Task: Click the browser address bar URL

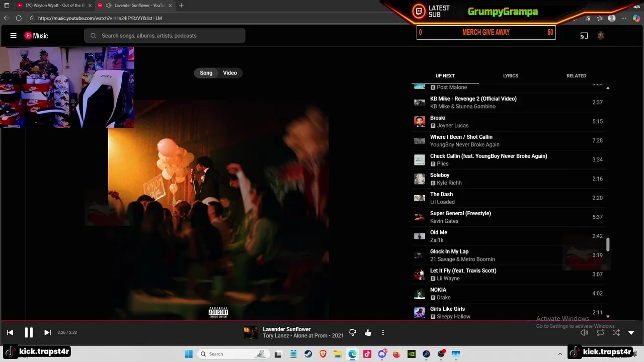Action: [100, 18]
